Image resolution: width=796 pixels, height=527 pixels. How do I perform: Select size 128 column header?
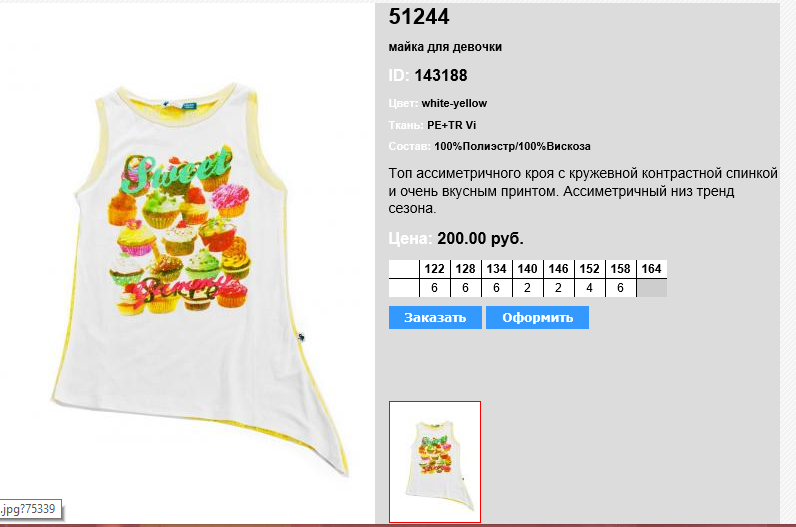pyautogui.click(x=466, y=269)
